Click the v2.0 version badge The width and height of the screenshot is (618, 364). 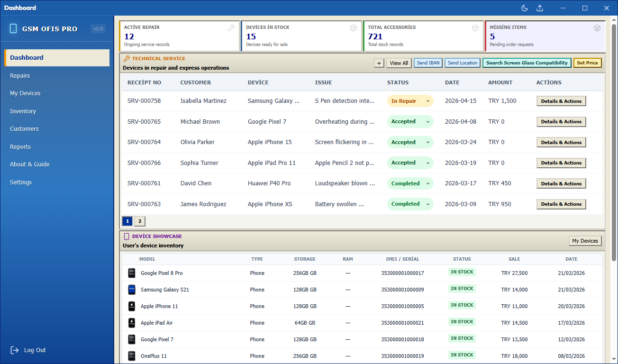(x=98, y=28)
